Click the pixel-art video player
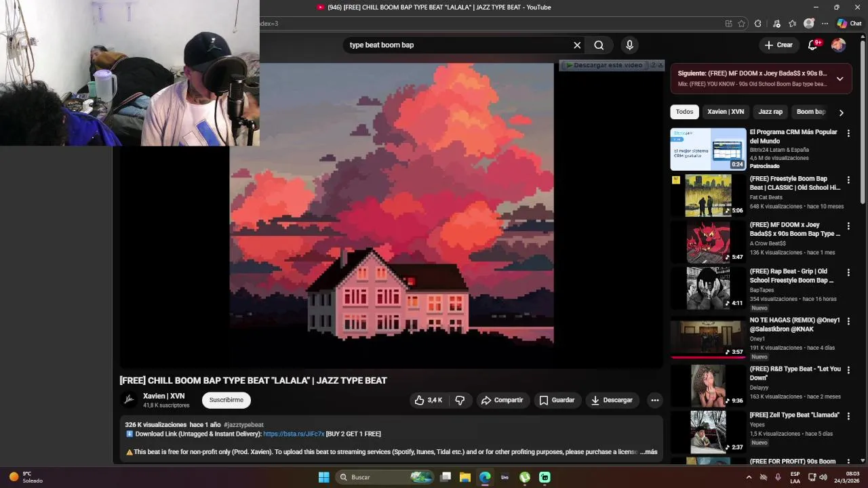The image size is (868, 488). 391,216
